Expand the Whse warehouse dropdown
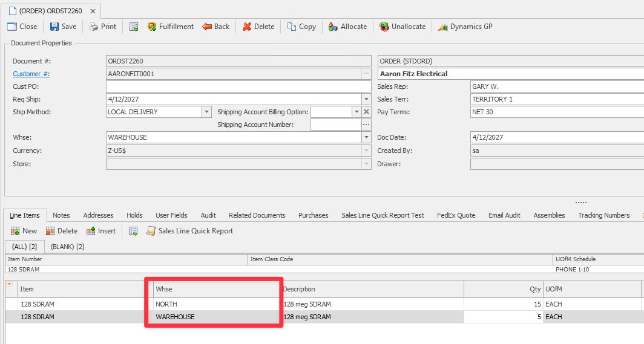 click(366, 137)
